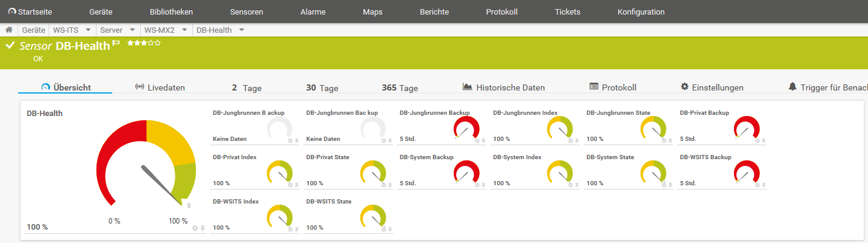Click the DB-WSITS Index gauge
This screenshot has height=243, width=868.
(x=280, y=217)
